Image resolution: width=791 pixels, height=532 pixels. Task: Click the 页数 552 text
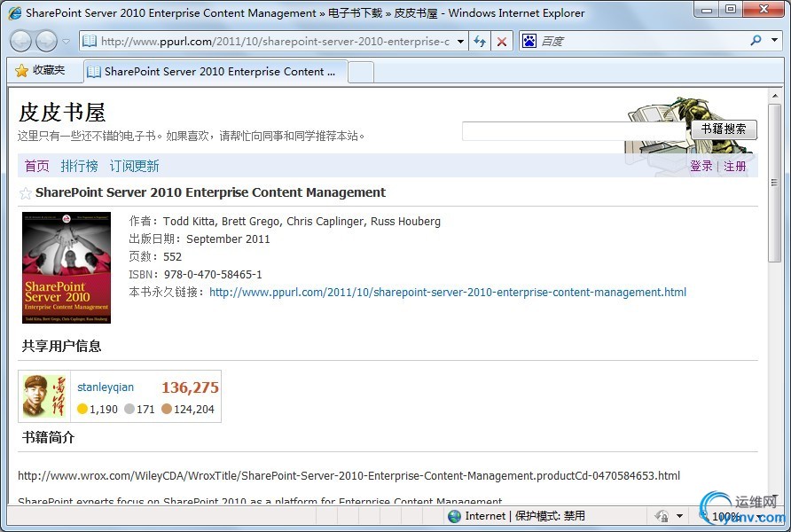point(155,256)
